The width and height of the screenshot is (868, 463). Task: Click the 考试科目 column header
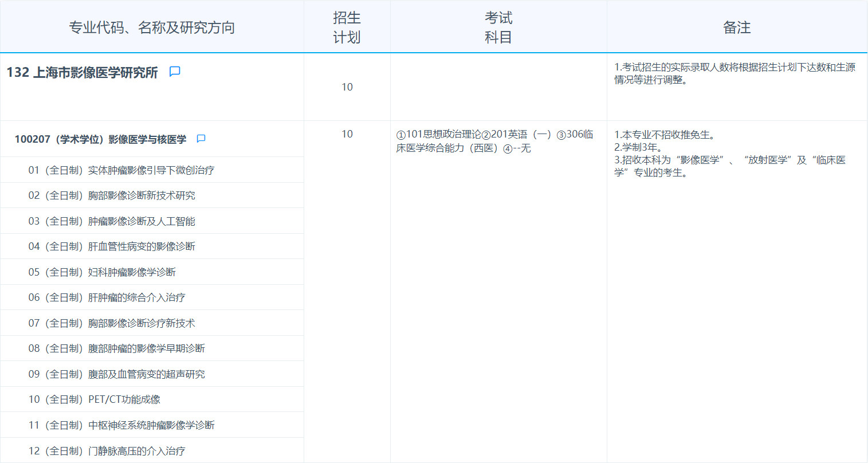(x=497, y=26)
